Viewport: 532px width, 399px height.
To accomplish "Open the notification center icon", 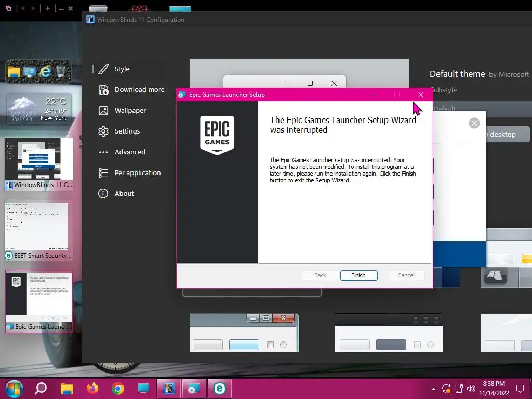I will 520,389.
